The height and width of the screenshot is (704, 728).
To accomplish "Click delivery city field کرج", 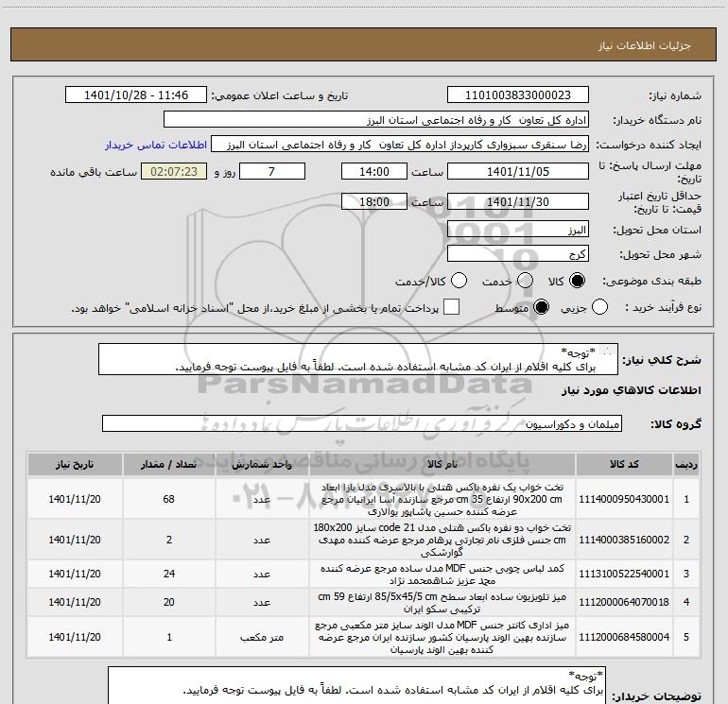I will click(518, 254).
